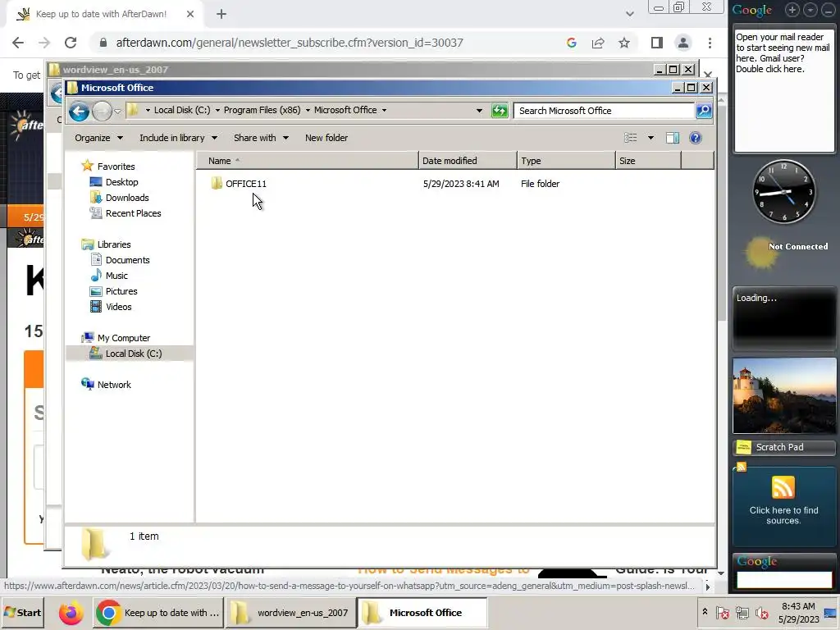Expand the address bar history dropdown arrow
This screenshot has height=630, width=840.
(479, 111)
